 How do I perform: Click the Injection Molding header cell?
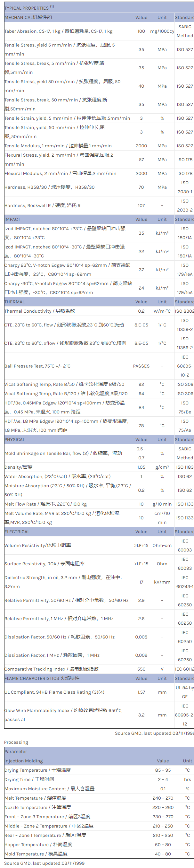pos(24,761)
